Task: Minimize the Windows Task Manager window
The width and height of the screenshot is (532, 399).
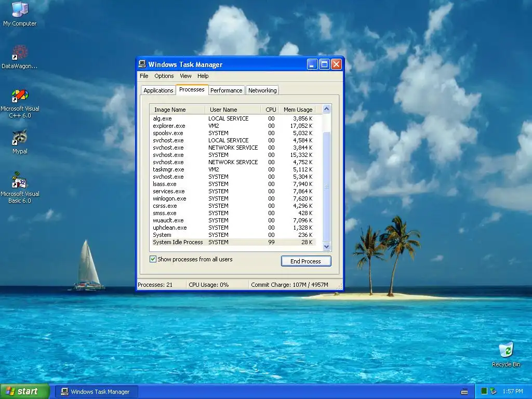Action: (312, 64)
